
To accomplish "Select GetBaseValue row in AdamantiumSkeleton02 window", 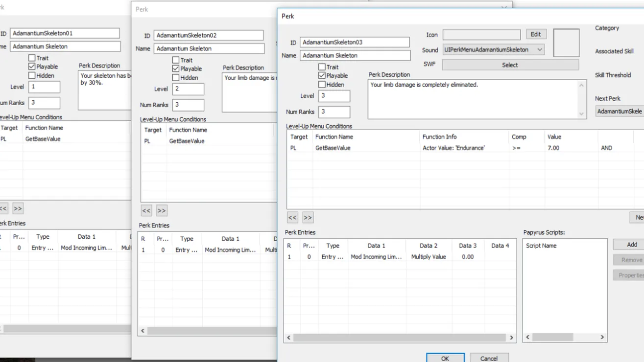I will (x=209, y=141).
